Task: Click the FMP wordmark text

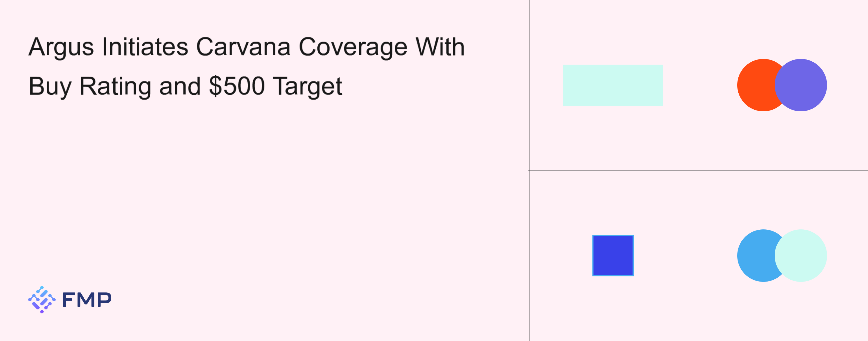Action: point(87,299)
